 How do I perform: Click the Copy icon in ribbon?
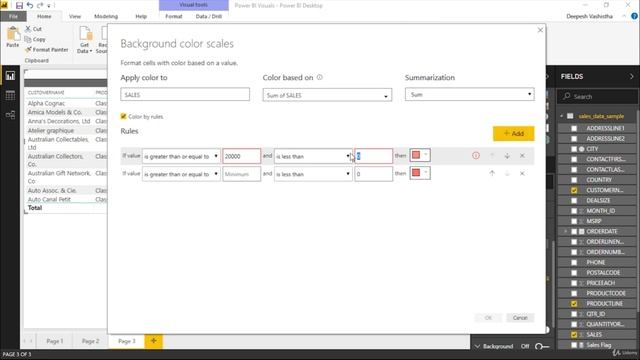(x=28, y=39)
